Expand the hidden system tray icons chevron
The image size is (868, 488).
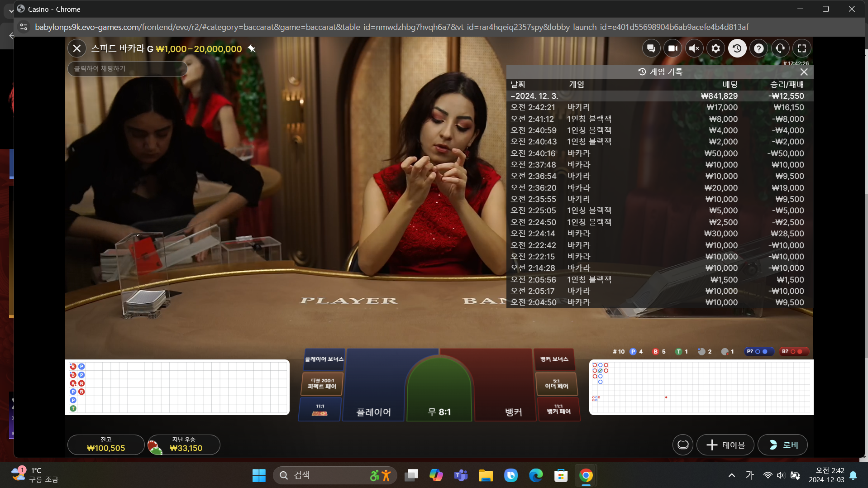pyautogui.click(x=732, y=475)
